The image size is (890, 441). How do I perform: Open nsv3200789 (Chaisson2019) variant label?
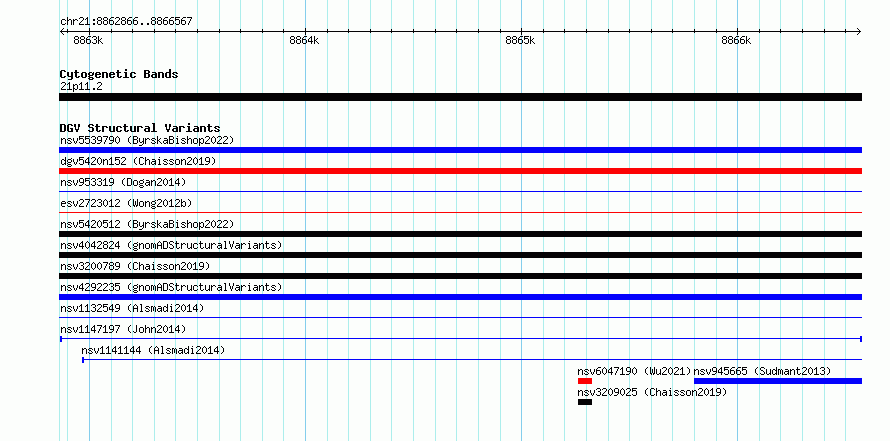click(x=135, y=266)
